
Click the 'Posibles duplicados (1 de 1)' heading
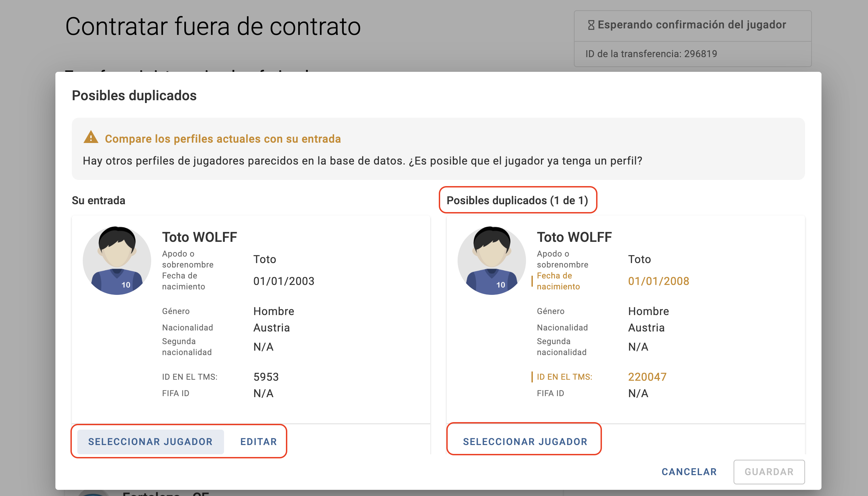(517, 200)
